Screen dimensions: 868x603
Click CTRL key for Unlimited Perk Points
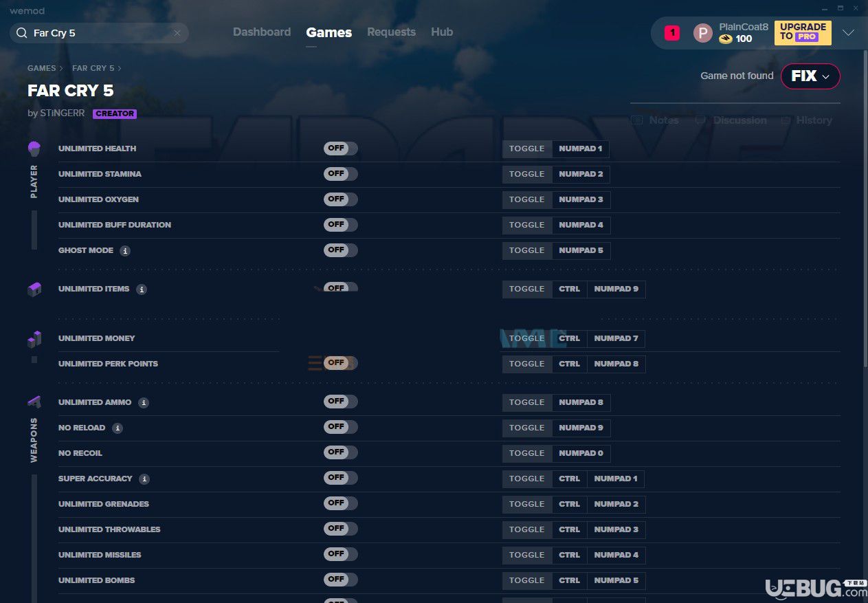pos(570,364)
